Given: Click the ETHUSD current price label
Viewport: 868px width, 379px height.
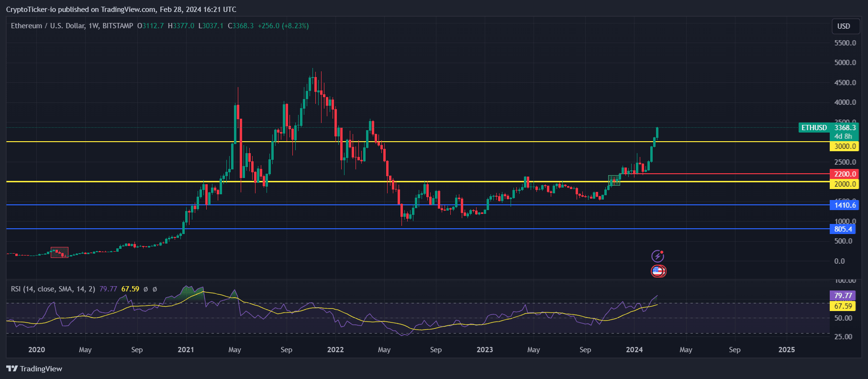Looking at the screenshot, I should 828,128.
